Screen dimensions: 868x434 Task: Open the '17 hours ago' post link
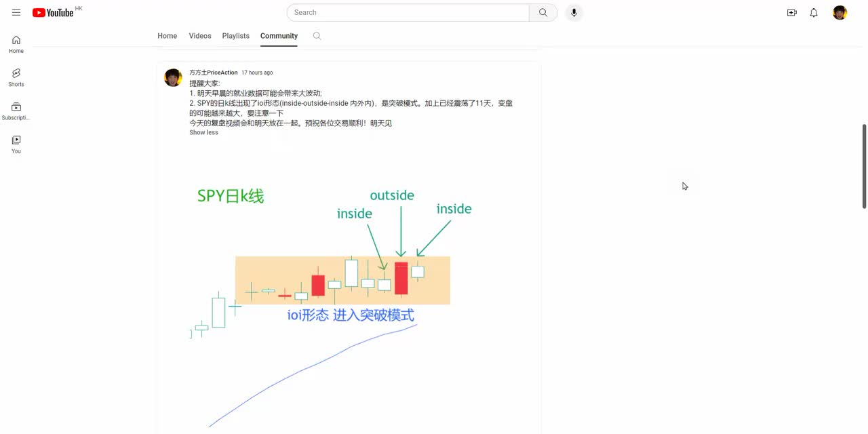[x=257, y=73]
